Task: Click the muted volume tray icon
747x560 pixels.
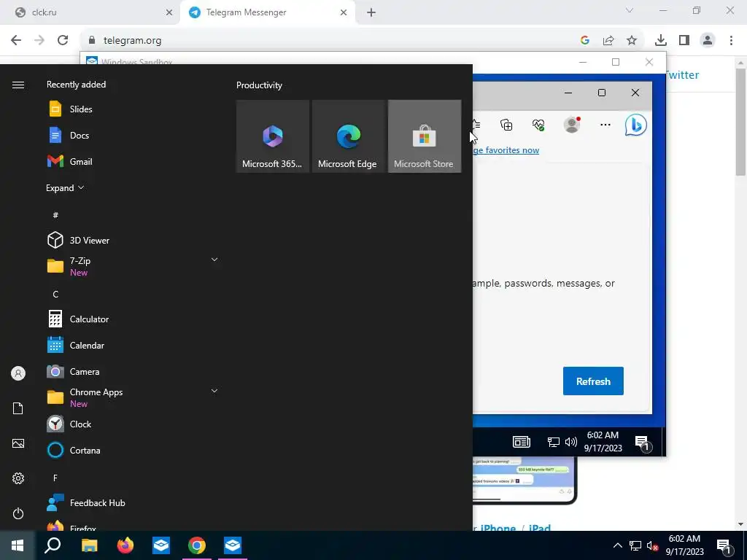Action: tap(652, 545)
